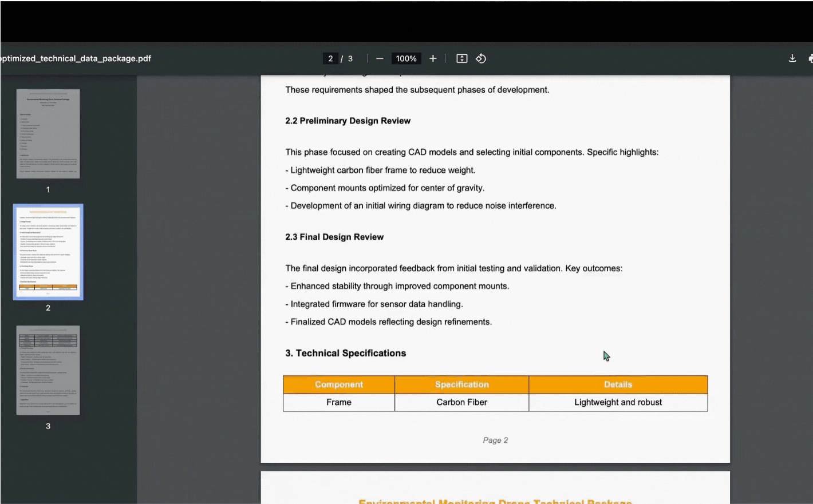The image size is (813, 504).
Task: Download the PDF file
Action: pos(792,58)
